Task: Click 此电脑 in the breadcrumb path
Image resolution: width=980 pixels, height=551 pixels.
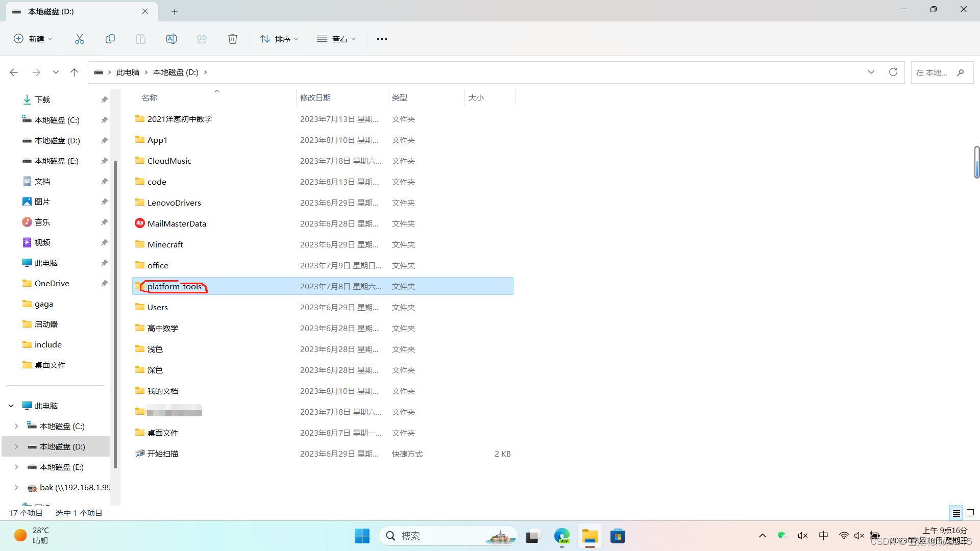Action: pos(128,72)
